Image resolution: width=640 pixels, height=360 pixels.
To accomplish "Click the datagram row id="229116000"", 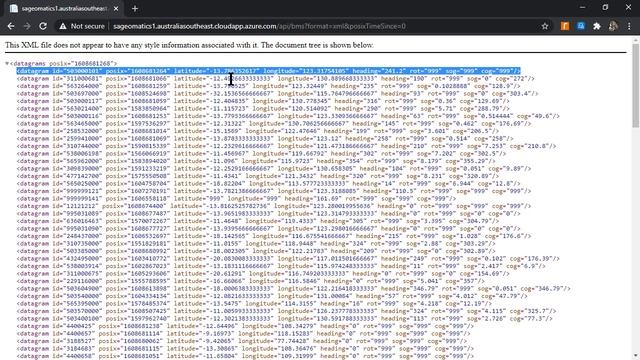I will coord(251,281).
